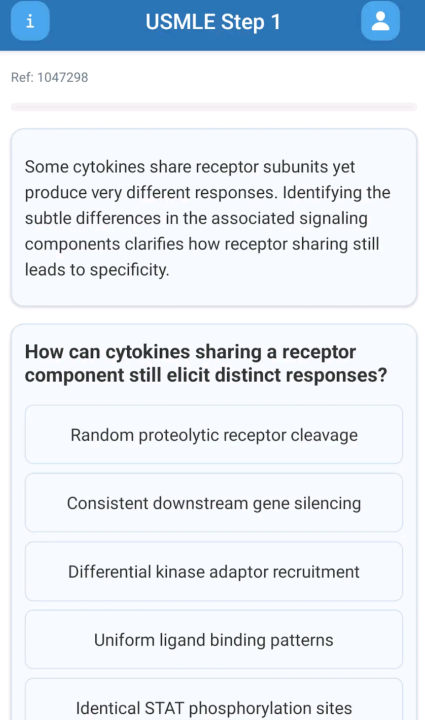The height and width of the screenshot is (720, 425).
Task: Click the quiz progress bar
Action: (x=214, y=107)
